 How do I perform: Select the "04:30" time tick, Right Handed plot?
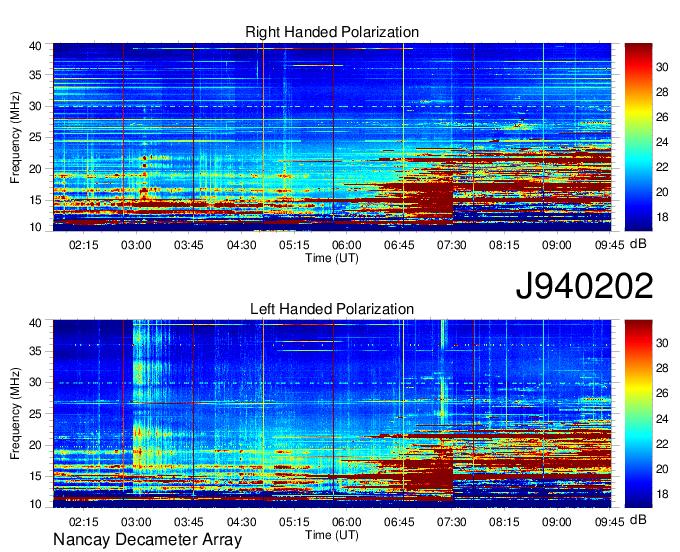242,245
